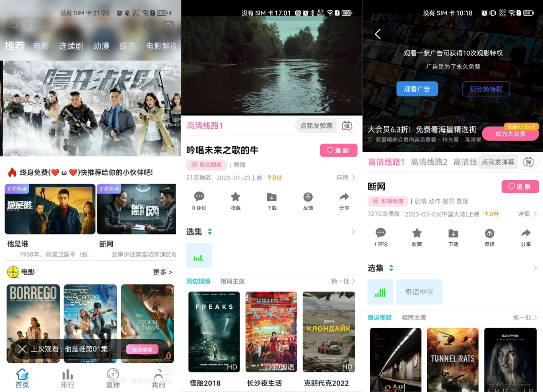The width and height of the screenshot is (543, 392).
Task: Select playback line 高清线路2
Action: tap(429, 162)
